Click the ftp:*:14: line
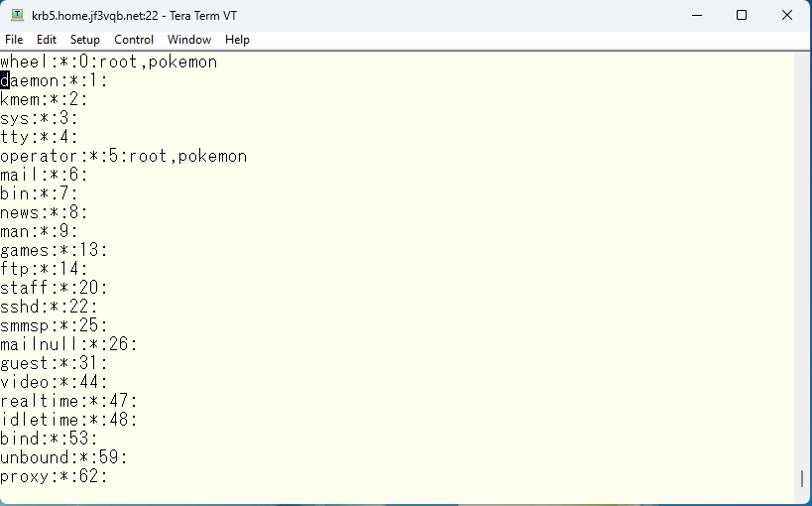 [44, 269]
